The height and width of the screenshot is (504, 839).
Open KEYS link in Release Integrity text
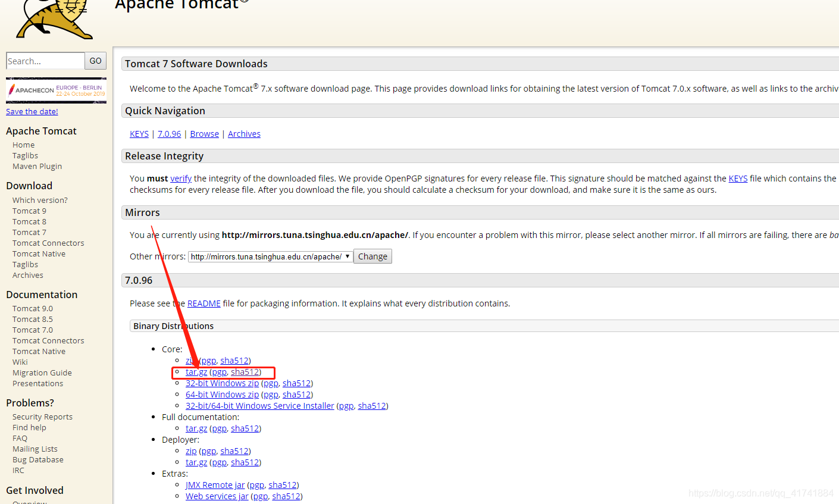tap(738, 179)
